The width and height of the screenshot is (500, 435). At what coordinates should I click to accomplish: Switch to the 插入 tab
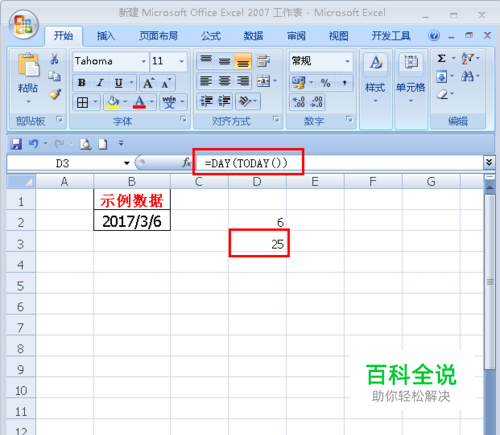pos(106,36)
